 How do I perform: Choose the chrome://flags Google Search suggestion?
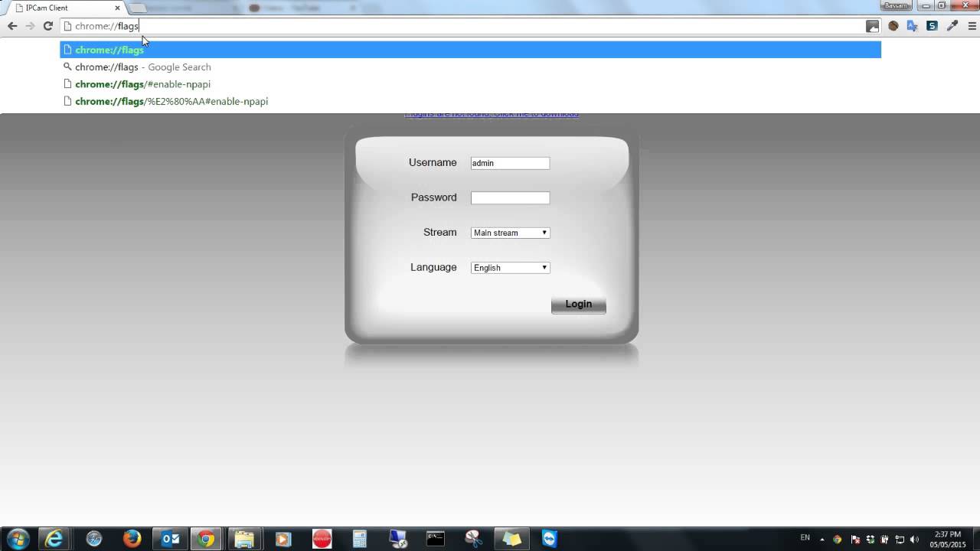click(470, 67)
